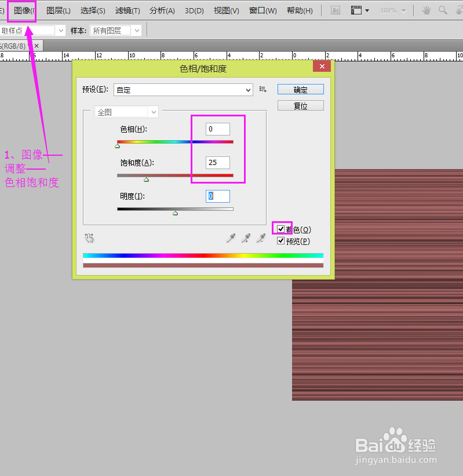The width and height of the screenshot is (463, 476).
Task: Expand the screen mode dropdown arrow
Action: pos(367,10)
